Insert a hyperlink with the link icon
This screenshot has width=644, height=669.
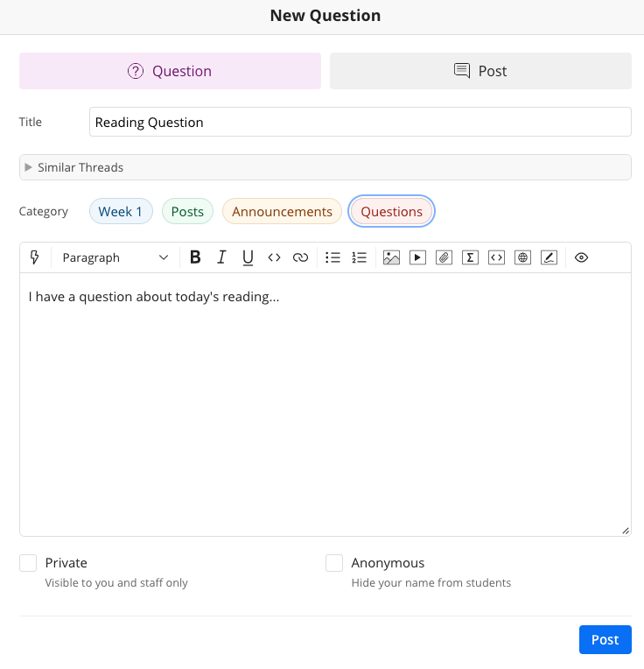tap(300, 257)
